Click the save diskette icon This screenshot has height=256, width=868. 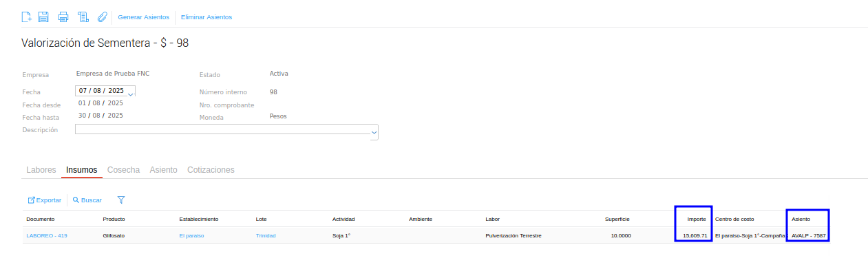[43, 17]
